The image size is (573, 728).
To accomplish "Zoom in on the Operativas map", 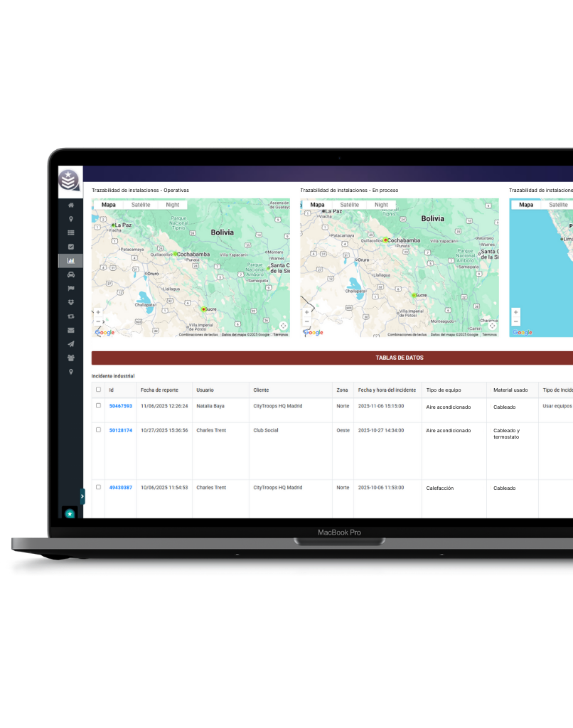I will click(x=98, y=313).
